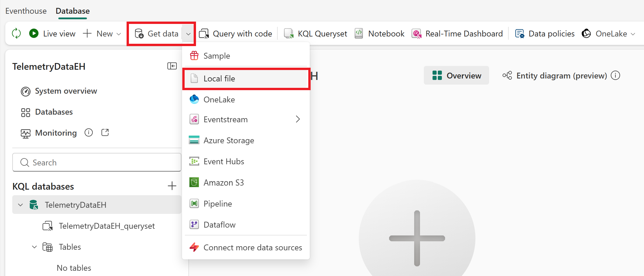Click the System overview gauge icon
This screenshot has width=644, height=276.
[x=26, y=91]
